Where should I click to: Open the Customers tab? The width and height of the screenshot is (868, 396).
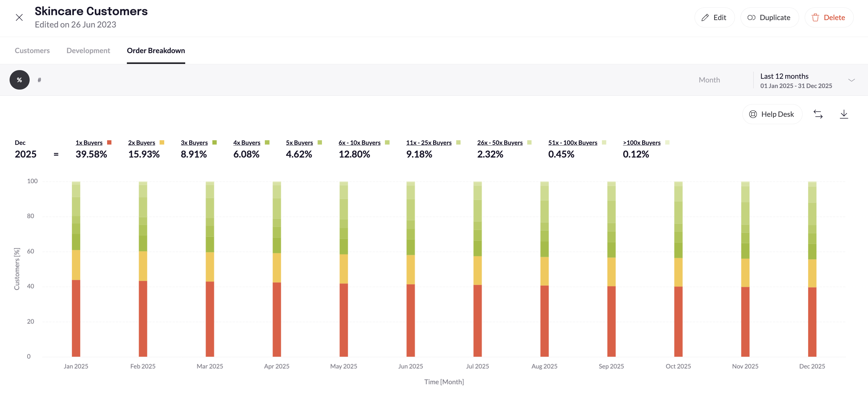point(32,51)
